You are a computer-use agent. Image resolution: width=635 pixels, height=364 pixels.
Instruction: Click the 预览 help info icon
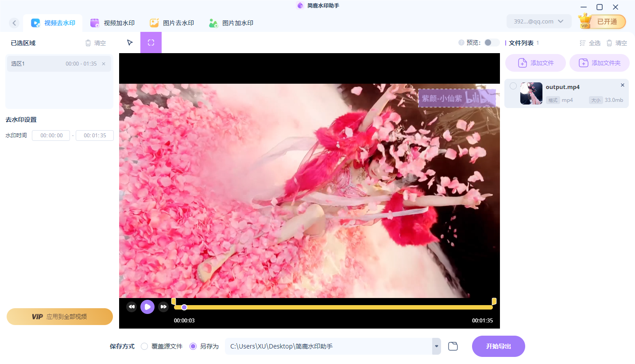pos(461,43)
